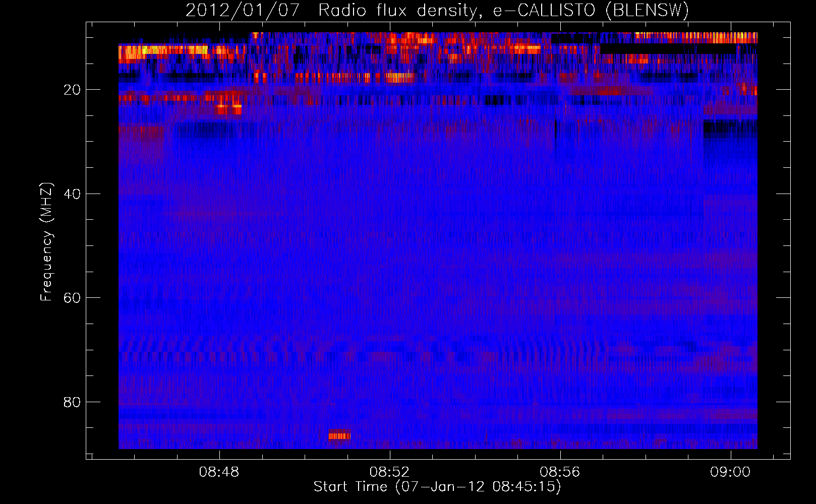The width and height of the screenshot is (816, 504).
Task: Select the 08:56 time tick label
Action: (x=560, y=472)
